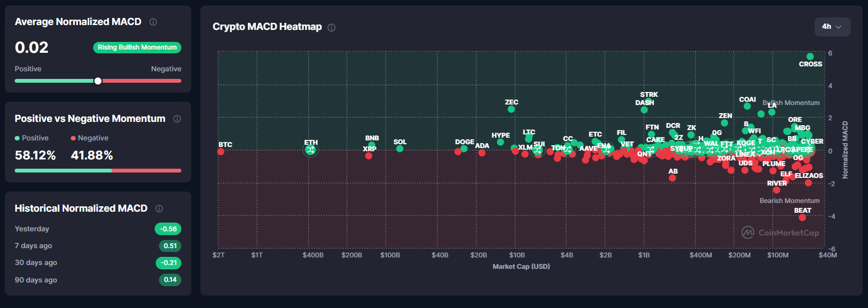The image size is (868, 308).
Task: Click info icon next to Crypto MACD Heatmap
Action: [x=332, y=27]
